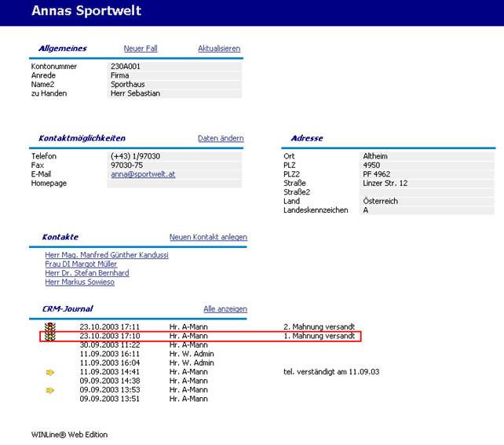504x445 pixels.
Task: Open the Neuer Fall link
Action: coord(141,49)
